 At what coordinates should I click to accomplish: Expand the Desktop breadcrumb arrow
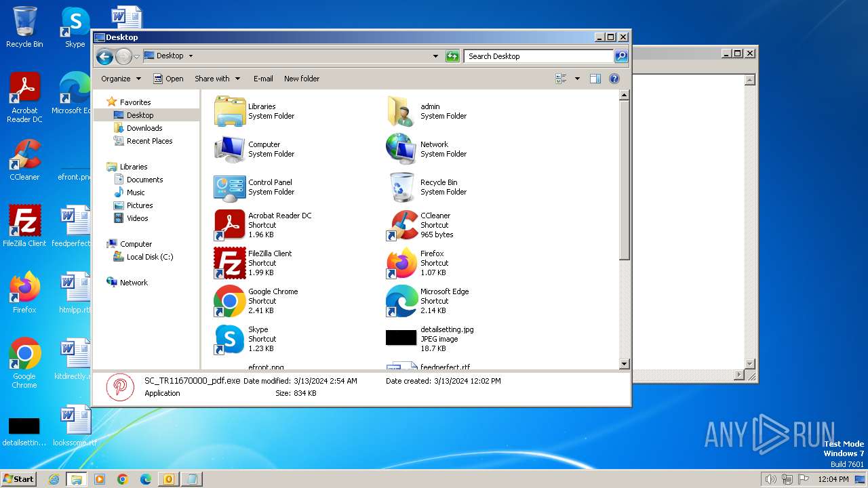pyautogui.click(x=191, y=56)
